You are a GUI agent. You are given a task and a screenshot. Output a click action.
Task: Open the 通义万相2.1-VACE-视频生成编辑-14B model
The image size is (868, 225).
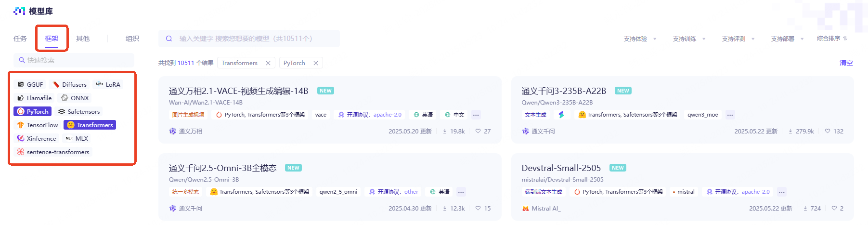click(x=238, y=91)
